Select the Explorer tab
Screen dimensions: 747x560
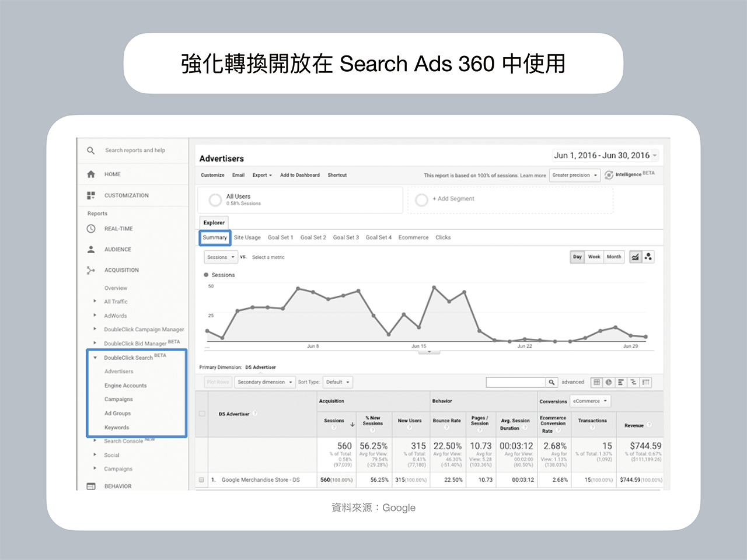tap(214, 223)
